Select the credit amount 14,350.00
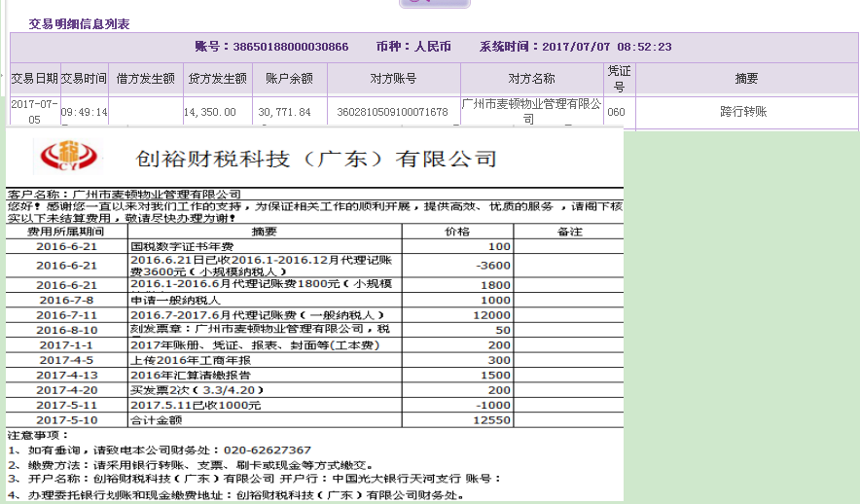Viewport: 860px width, 504px height. click(209, 112)
